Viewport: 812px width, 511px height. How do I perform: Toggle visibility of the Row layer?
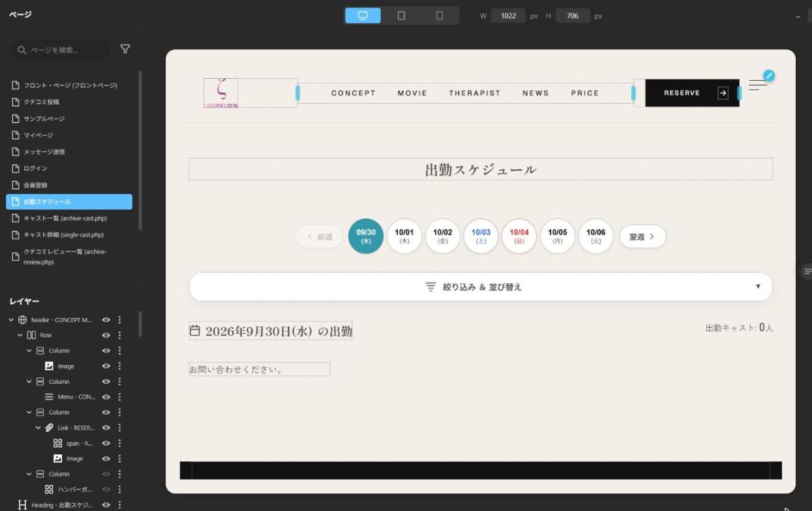coord(106,335)
